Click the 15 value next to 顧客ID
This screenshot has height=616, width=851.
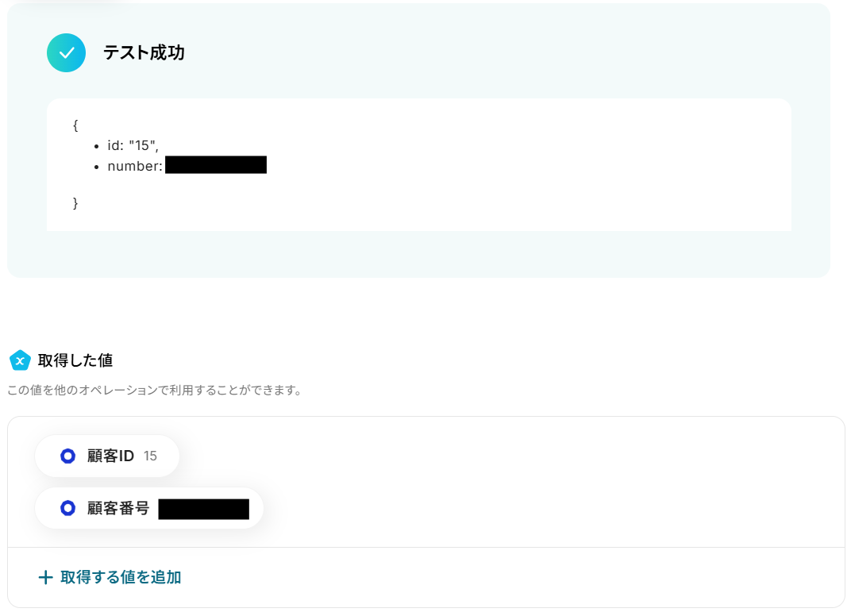150,456
